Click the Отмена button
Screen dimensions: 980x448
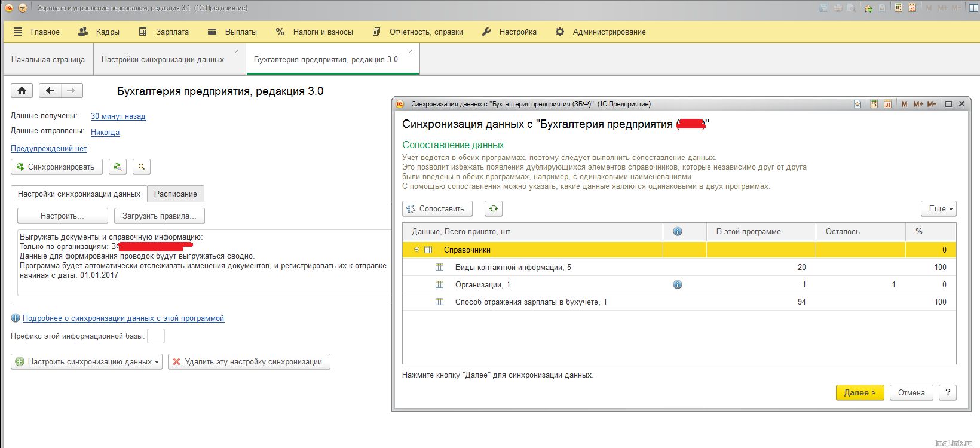pos(911,392)
